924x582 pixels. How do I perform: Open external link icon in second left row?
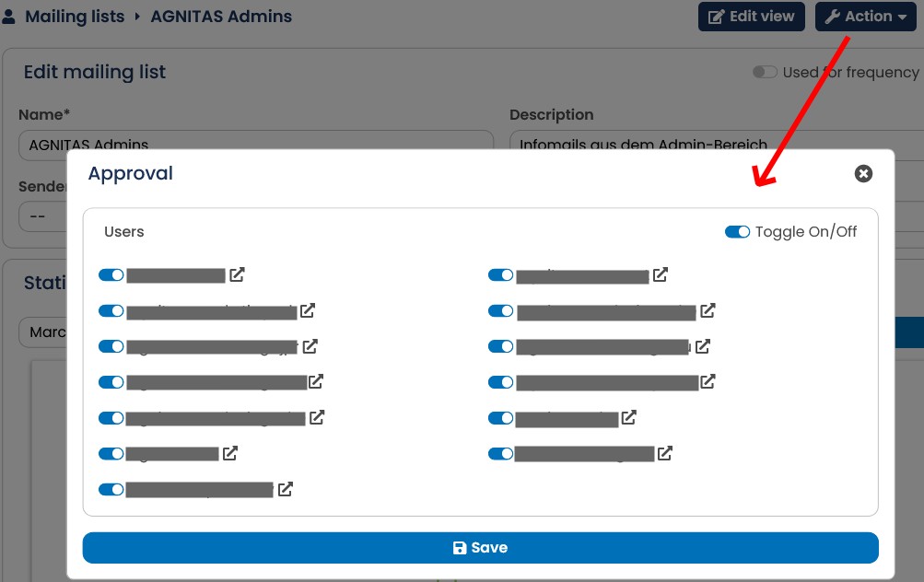click(x=308, y=310)
